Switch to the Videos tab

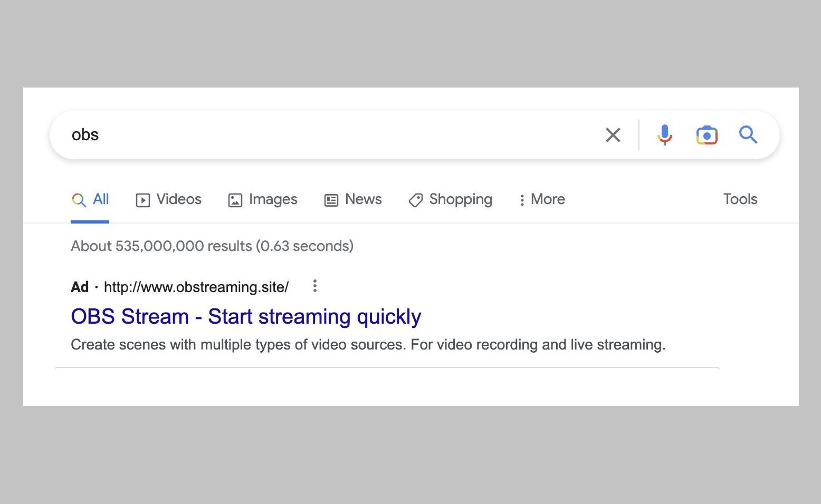tap(169, 199)
